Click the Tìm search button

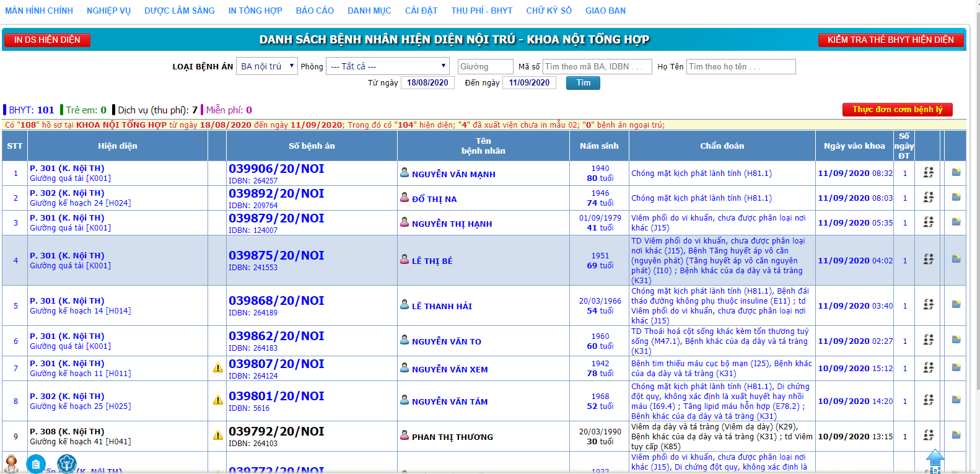coord(583,83)
